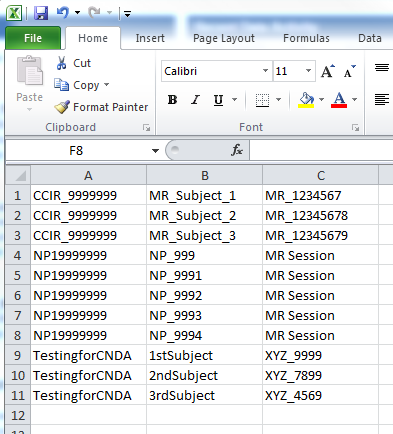This screenshot has height=434, width=393.
Task: Open the Name Box dropdown arrow
Action: click(155, 151)
